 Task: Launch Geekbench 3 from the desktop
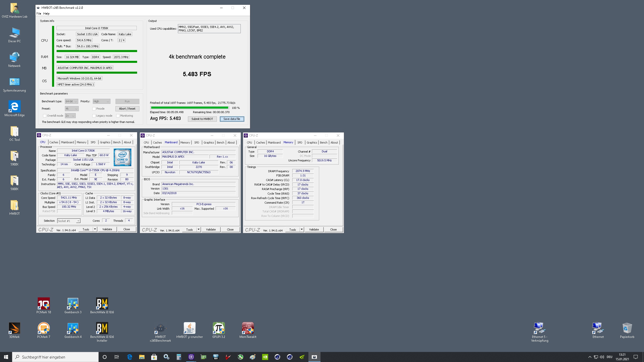click(x=73, y=306)
